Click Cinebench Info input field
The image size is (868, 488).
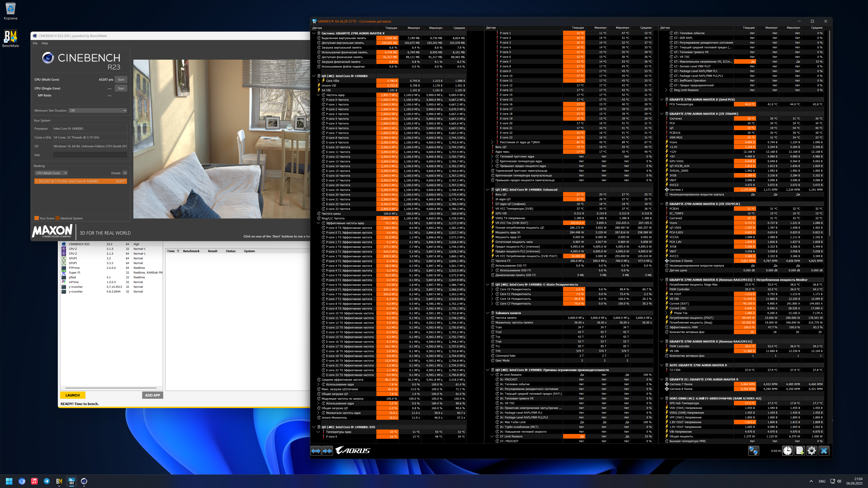90,155
